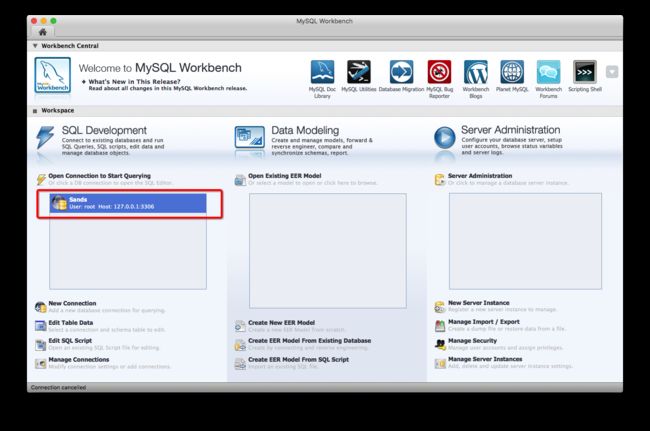Image resolution: width=650 pixels, height=431 pixels.
Task: Open Manage Server Instances link
Action: point(485,359)
